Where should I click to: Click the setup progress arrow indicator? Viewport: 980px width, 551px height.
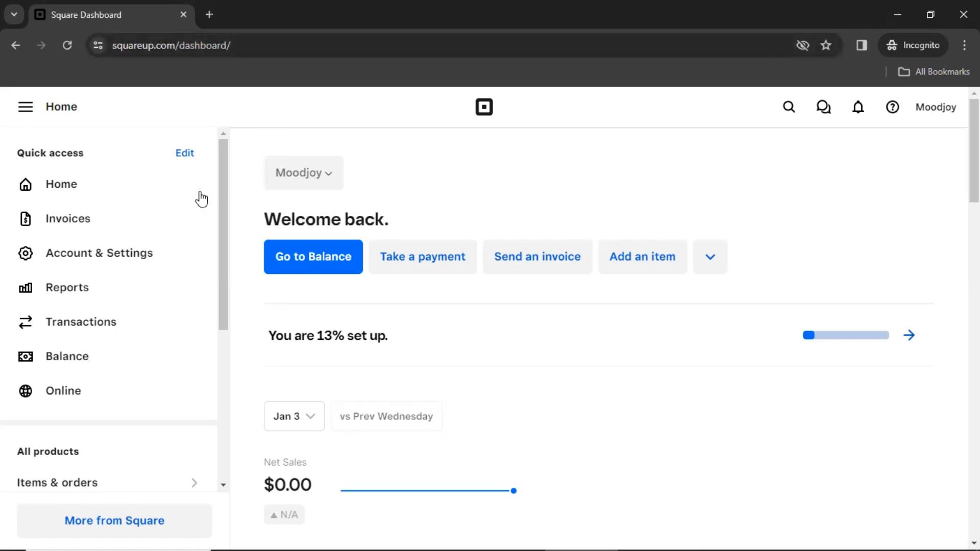[x=909, y=335]
